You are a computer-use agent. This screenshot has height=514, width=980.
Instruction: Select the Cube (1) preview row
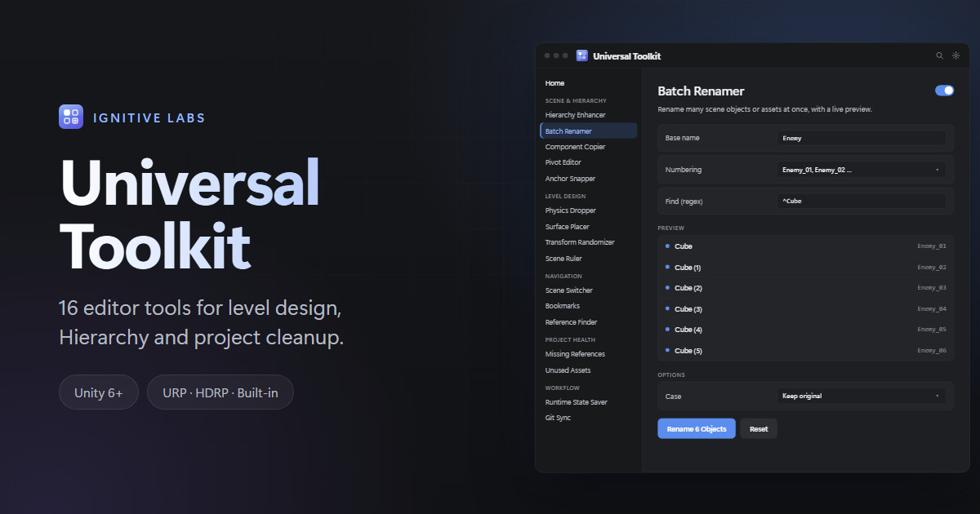point(805,268)
